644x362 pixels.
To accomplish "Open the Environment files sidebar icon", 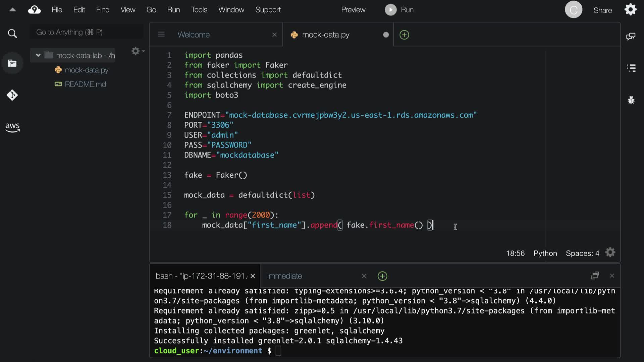I will [12, 63].
